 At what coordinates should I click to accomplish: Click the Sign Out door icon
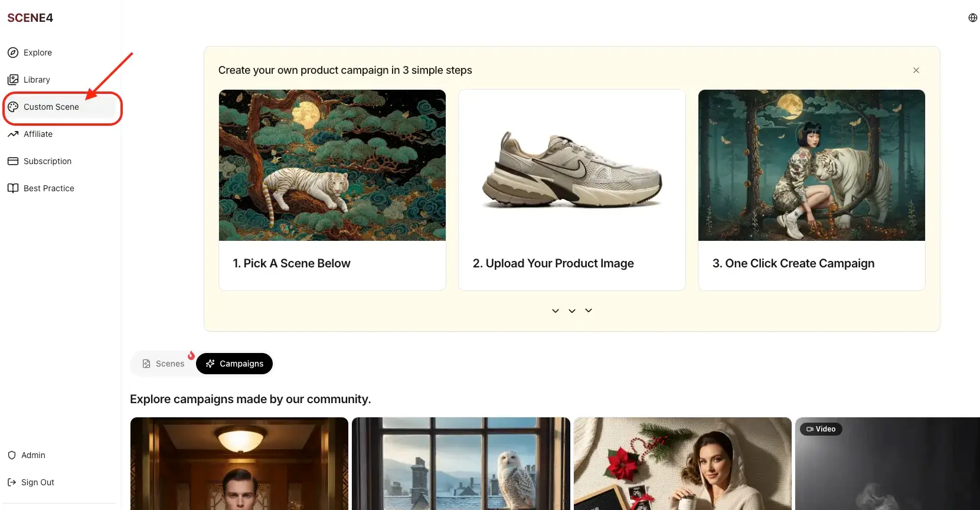click(12, 482)
